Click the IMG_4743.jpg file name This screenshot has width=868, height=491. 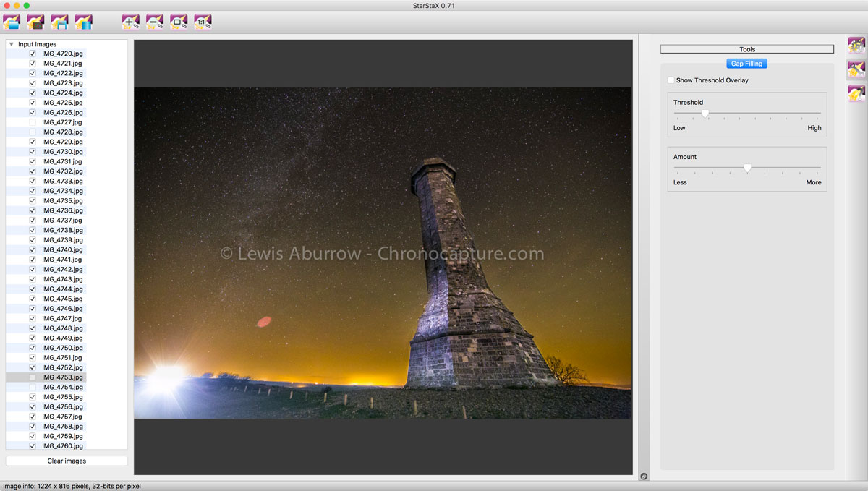tap(62, 279)
